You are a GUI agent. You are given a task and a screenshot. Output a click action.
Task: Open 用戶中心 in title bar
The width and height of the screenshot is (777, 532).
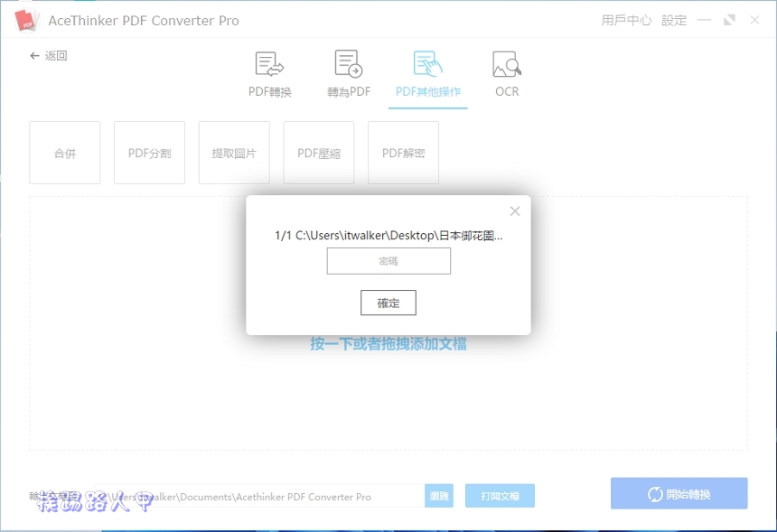[626, 20]
